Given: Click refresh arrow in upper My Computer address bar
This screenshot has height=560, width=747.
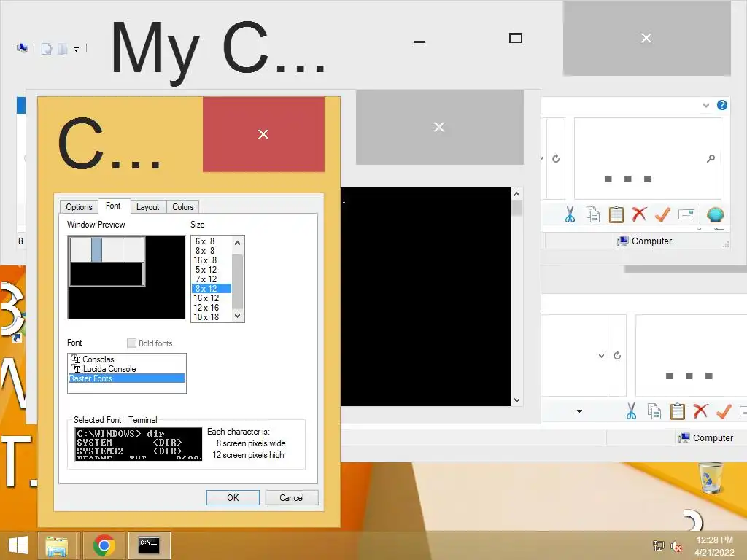Looking at the screenshot, I should tap(555, 158).
